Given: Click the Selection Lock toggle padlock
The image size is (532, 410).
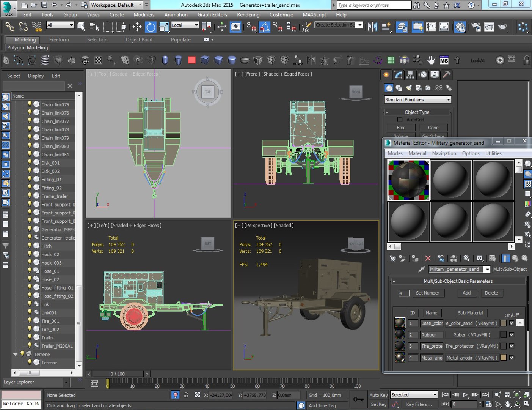Looking at the screenshot, I should (186, 395).
